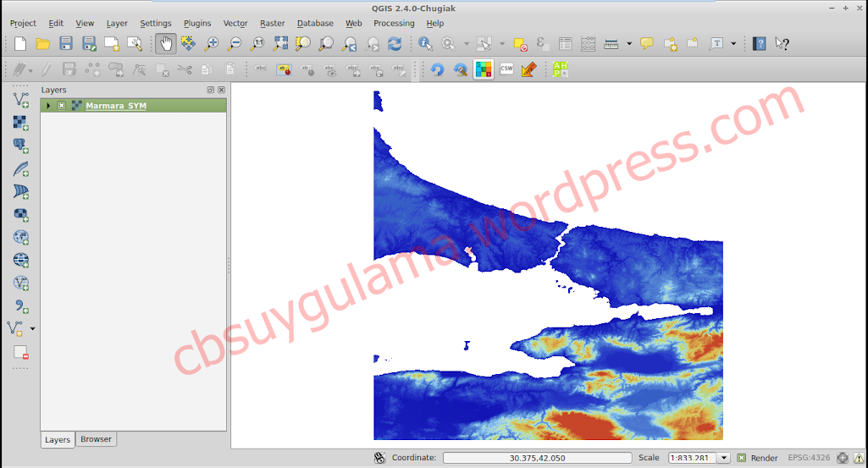
Task: Click the Add PostGIS Layer icon
Action: (x=21, y=146)
